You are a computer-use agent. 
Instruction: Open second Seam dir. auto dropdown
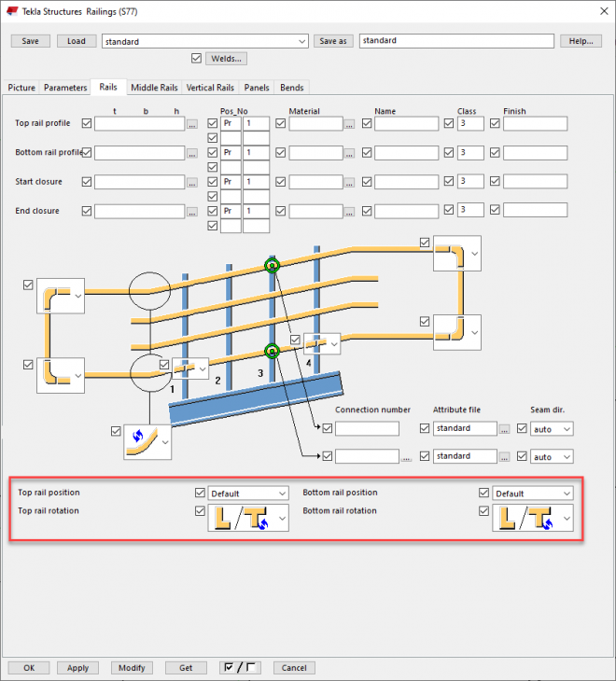552,457
